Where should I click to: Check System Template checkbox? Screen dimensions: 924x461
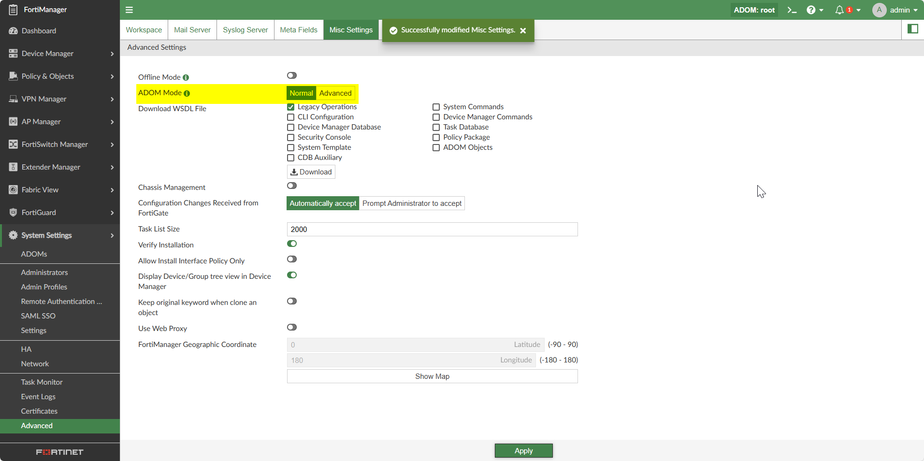point(291,147)
